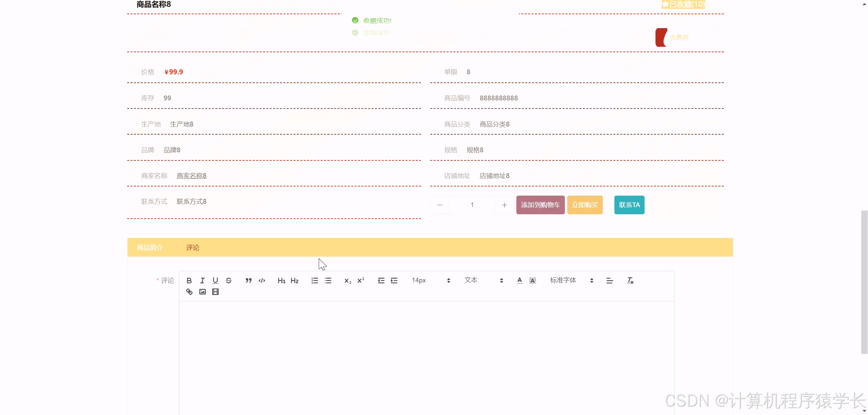
Task: Switch to the 商品简介 tab
Action: point(150,248)
